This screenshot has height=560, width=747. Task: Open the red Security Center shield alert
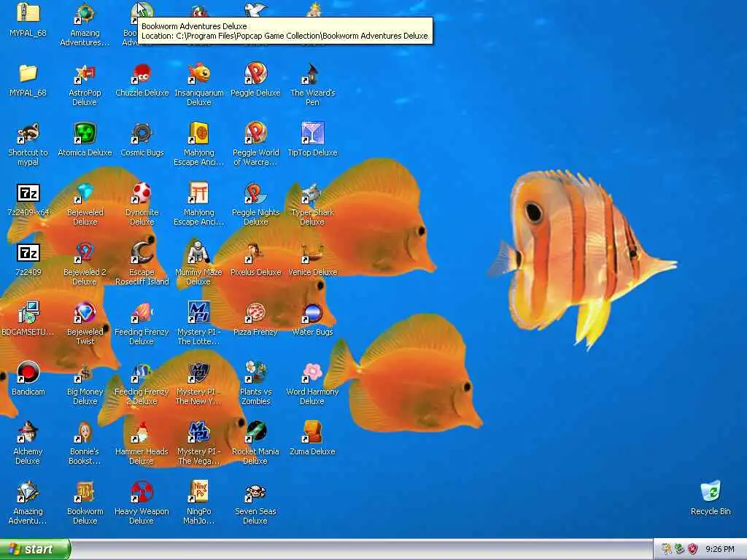coord(693,549)
